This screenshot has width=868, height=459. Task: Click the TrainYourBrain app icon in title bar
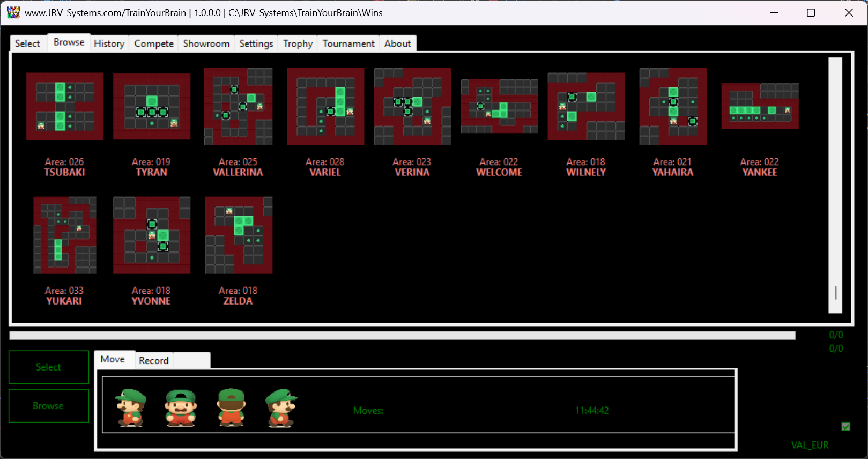pos(13,12)
